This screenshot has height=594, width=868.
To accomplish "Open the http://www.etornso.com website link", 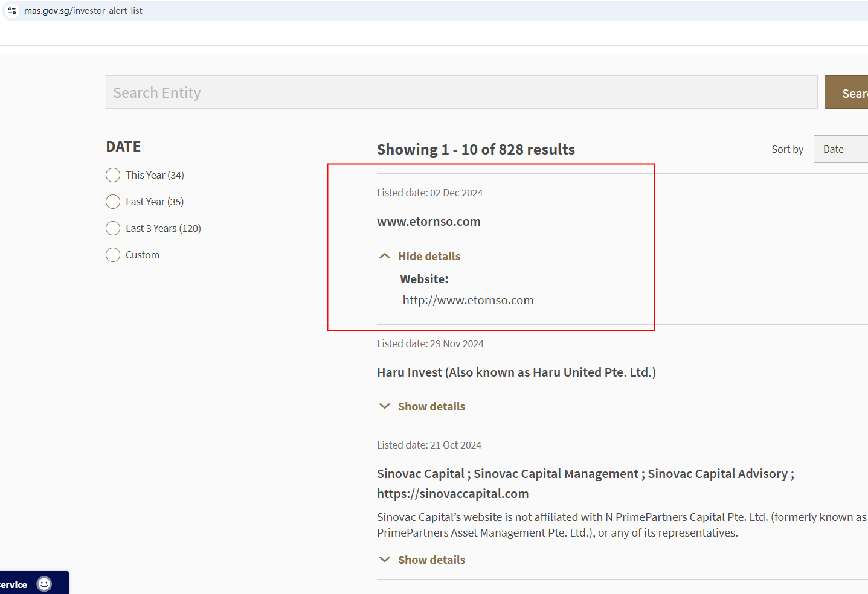I will (x=468, y=300).
